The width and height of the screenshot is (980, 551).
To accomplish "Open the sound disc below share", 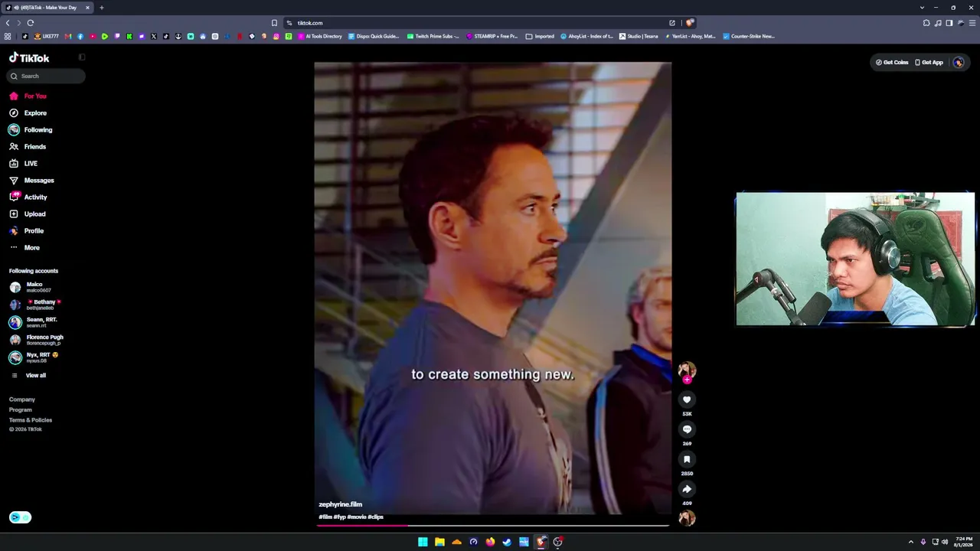I will pyautogui.click(x=687, y=518).
